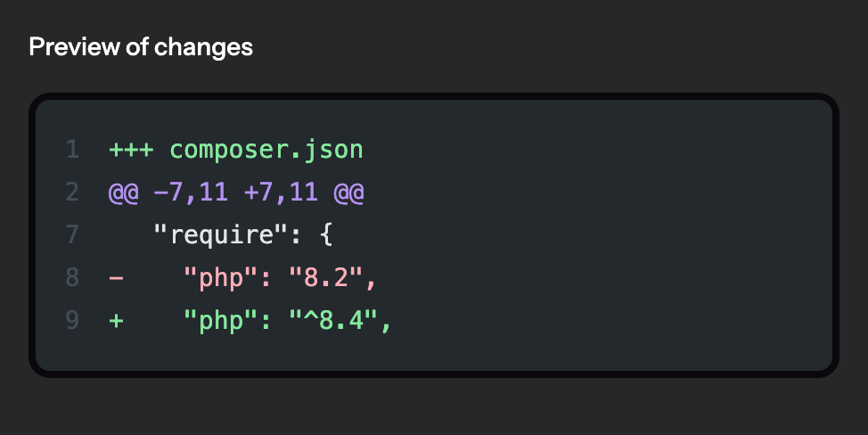Click the +++ marker before composer.json
868x435 pixels.
click(x=131, y=150)
